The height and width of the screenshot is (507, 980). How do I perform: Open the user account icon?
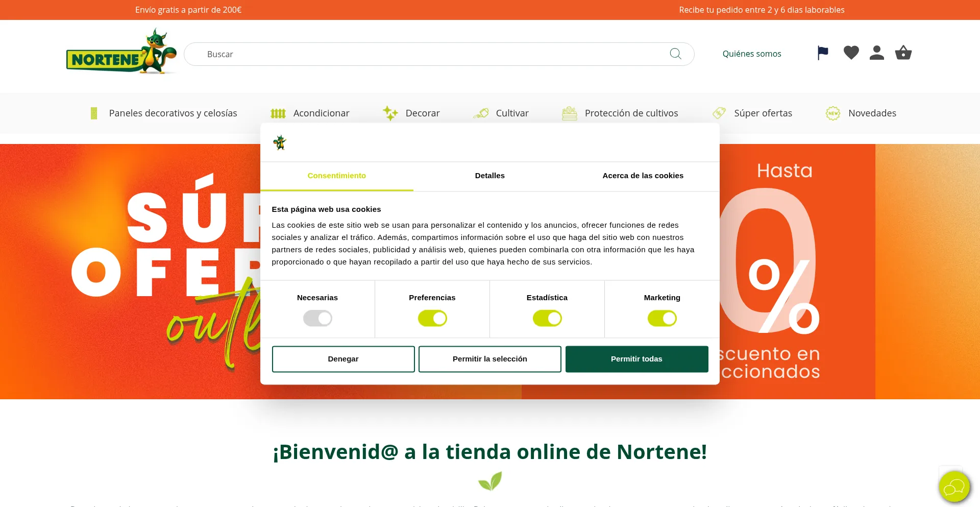point(877,53)
